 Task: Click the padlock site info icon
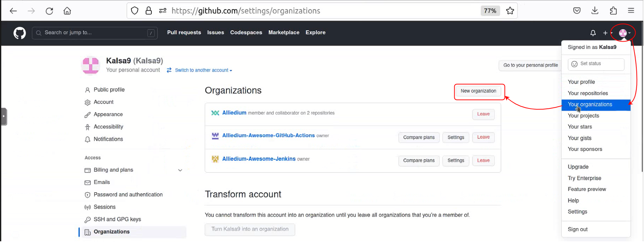(149, 11)
